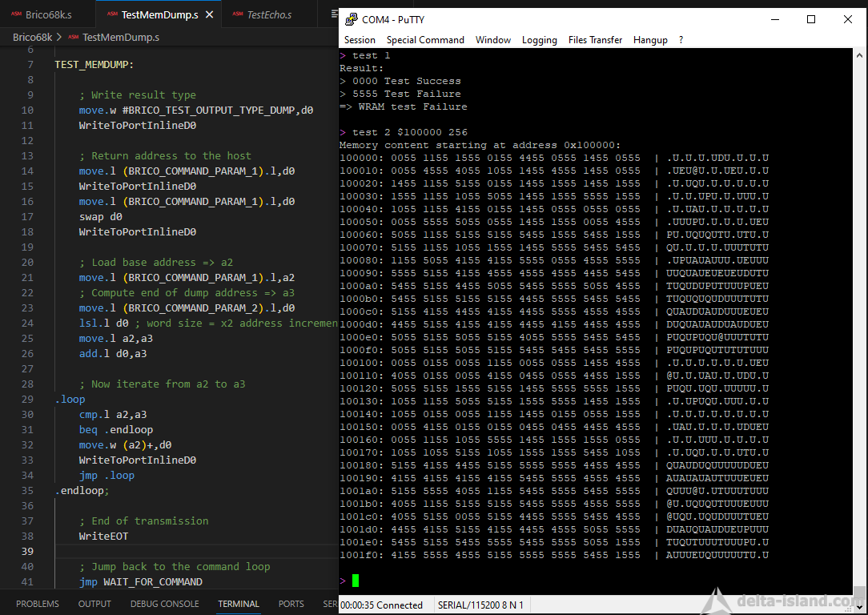The width and height of the screenshot is (868, 615).
Task: Close the COM4 PuTTY window
Action: coord(847,19)
